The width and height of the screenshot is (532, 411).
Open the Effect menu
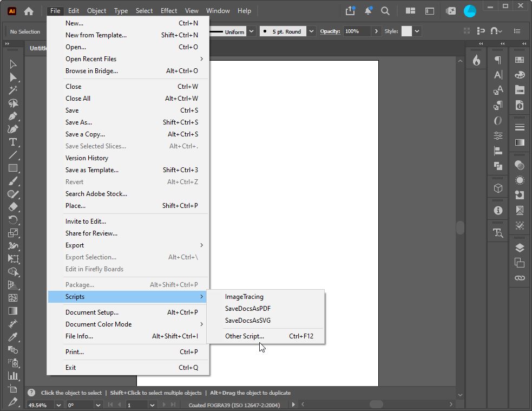(x=169, y=11)
